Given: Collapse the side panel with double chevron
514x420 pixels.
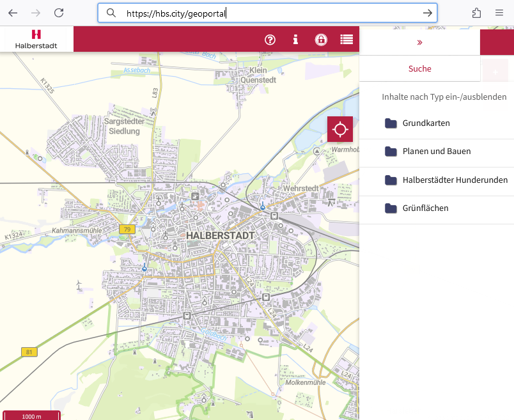Looking at the screenshot, I should pos(419,42).
